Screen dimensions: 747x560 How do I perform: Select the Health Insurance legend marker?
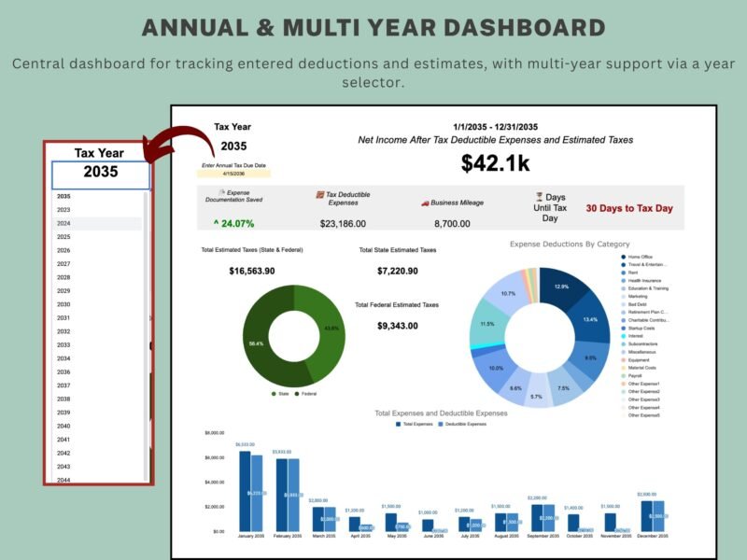[623, 281]
